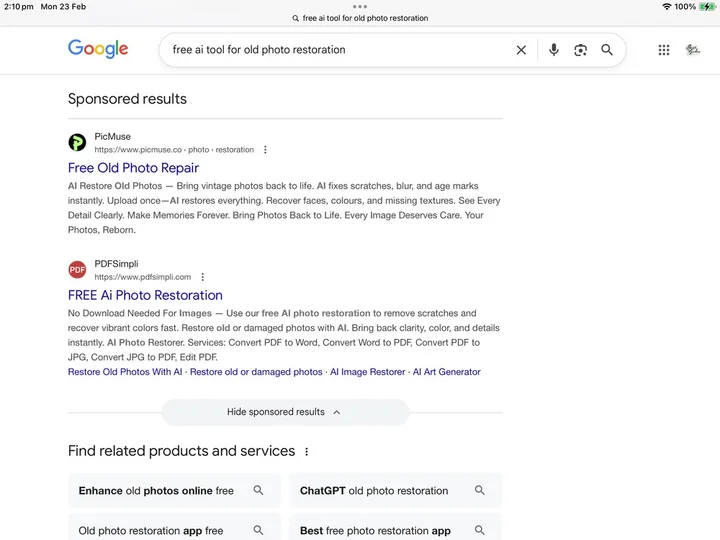Screen dimensions: 720x540
Task: Visit the Restore Old Photos With AI sitelink
Action: [125, 372]
